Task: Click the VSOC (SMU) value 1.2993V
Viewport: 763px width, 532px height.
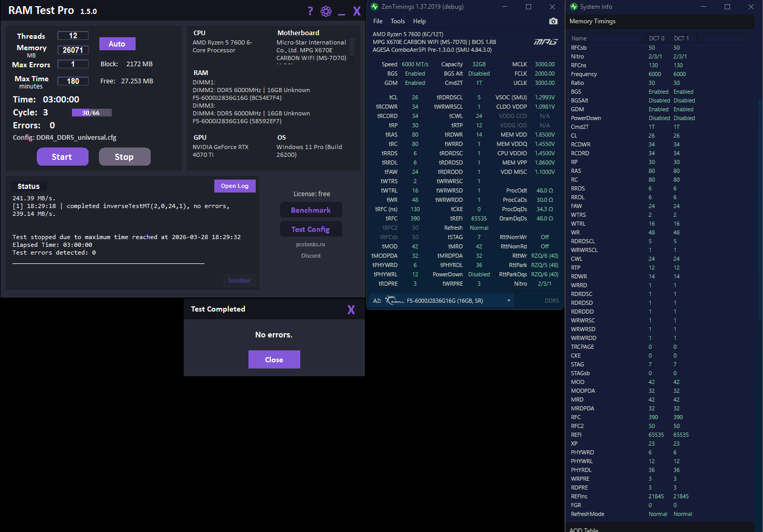Action: [x=545, y=97]
